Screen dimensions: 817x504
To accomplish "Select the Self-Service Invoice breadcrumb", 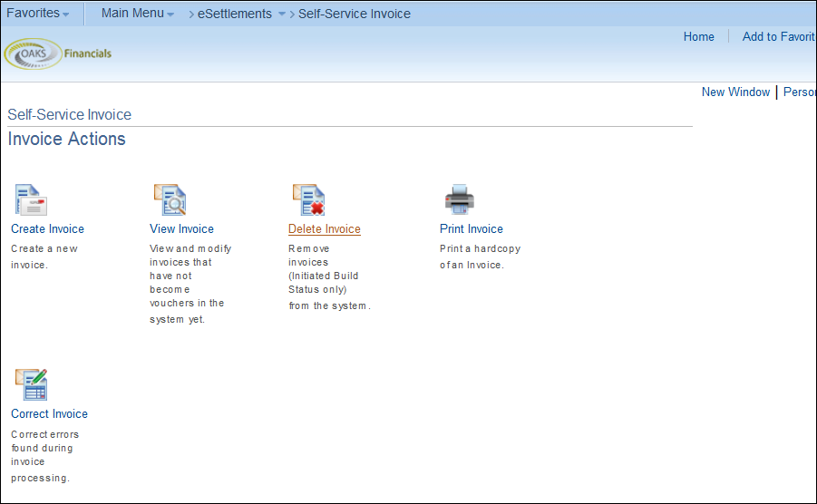I will pyautogui.click(x=354, y=14).
